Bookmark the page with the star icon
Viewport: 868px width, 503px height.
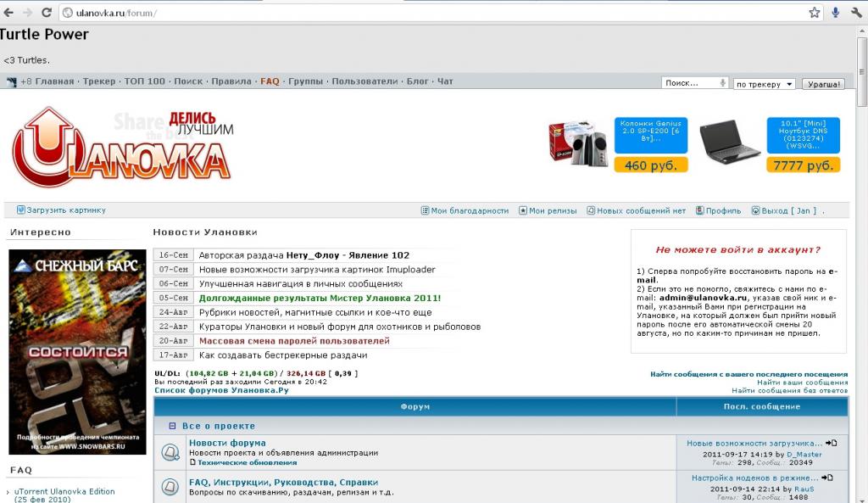815,12
